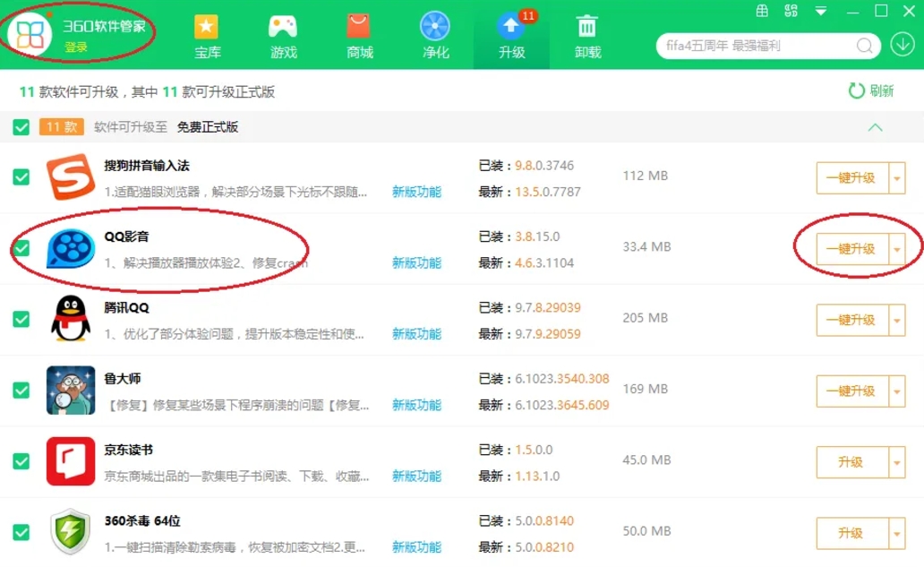Switch to the 卸载 uninstall tab
This screenshot has height=567, width=924.
click(586, 36)
